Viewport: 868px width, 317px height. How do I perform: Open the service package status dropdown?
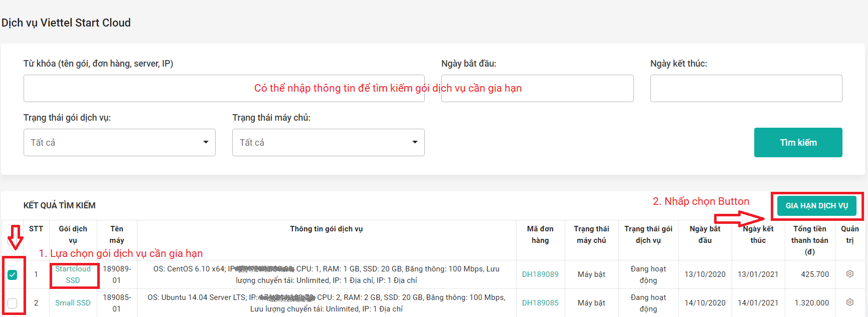point(119,142)
